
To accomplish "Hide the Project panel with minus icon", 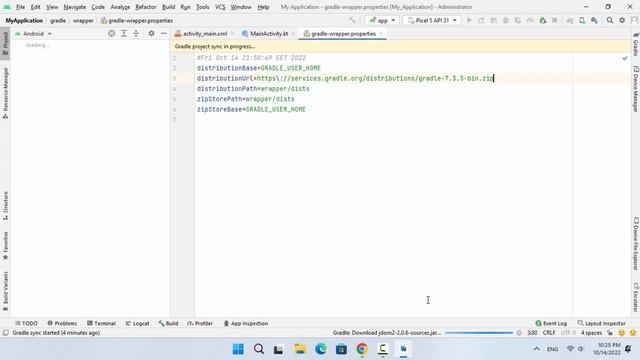I will click(164, 33).
